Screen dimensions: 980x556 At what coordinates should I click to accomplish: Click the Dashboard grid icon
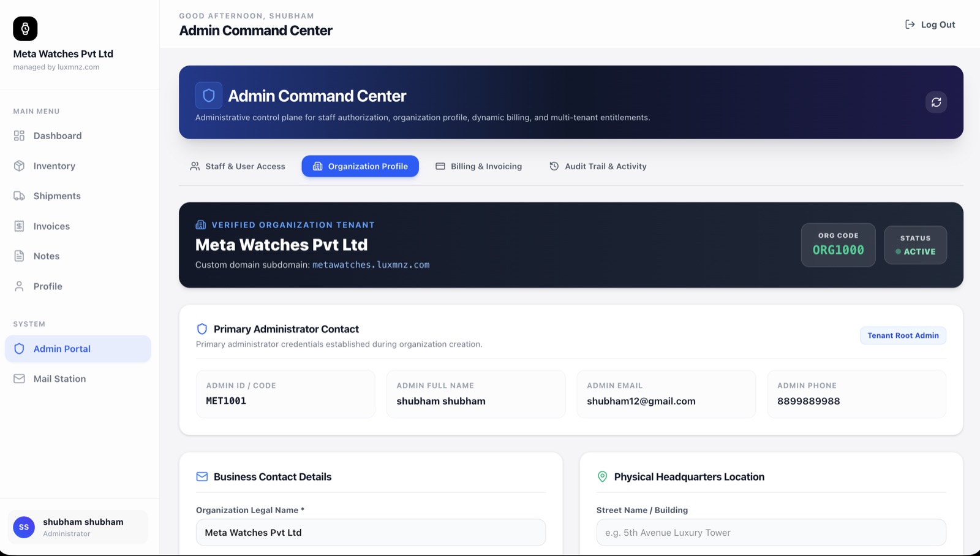click(x=19, y=135)
